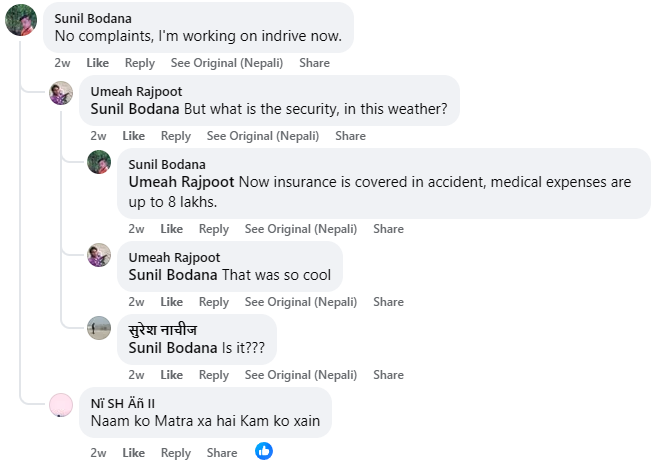Share the 'Naam ko Matra xa' comment
The image size is (667, 469).
(x=222, y=453)
